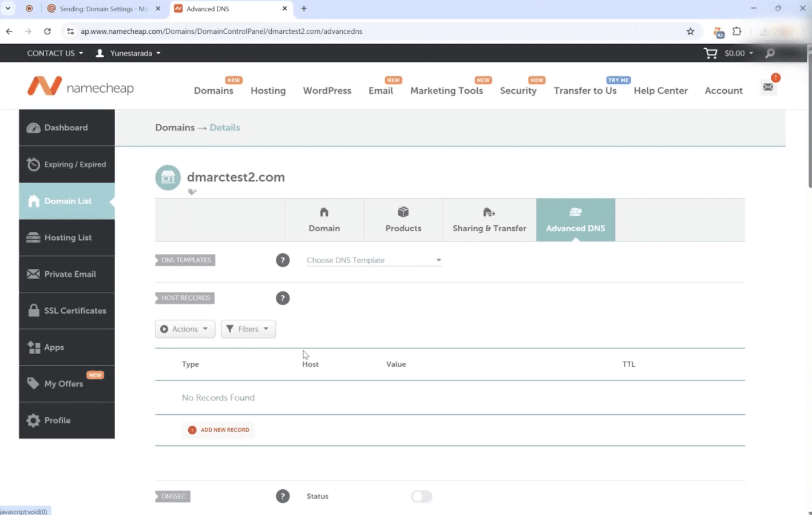Click the DNS Templates help question mark
The height and width of the screenshot is (515, 812).
point(283,260)
